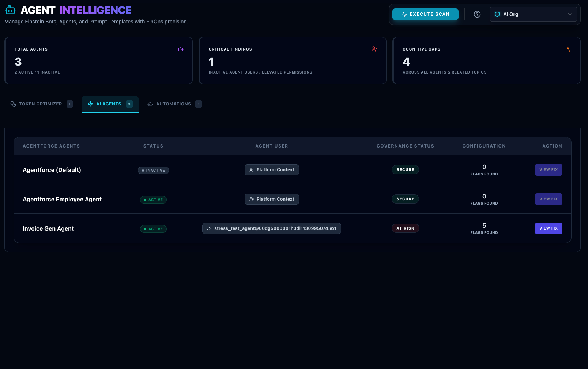
Task: Open the help question mark icon
Action: pos(477,14)
